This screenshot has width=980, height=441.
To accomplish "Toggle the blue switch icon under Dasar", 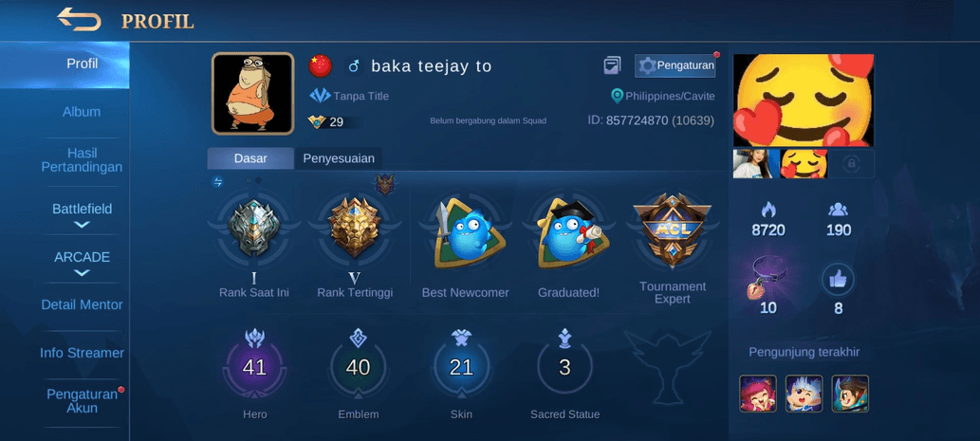I will 217,182.
